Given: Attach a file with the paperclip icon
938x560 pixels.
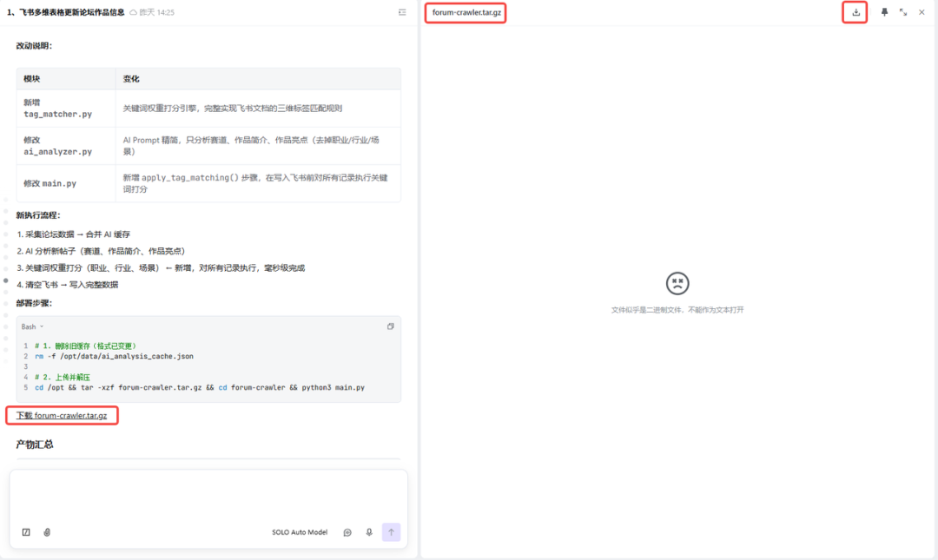Looking at the screenshot, I should coord(47,532).
